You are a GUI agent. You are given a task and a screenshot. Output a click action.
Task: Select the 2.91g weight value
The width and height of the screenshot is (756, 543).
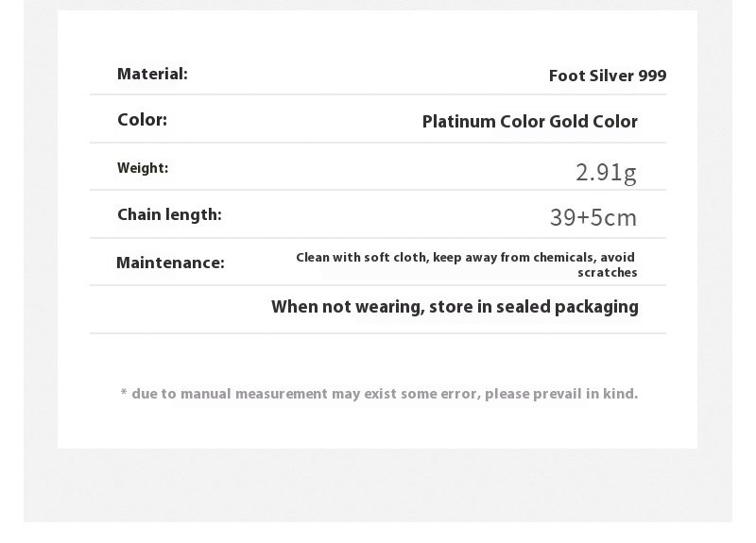tap(606, 172)
